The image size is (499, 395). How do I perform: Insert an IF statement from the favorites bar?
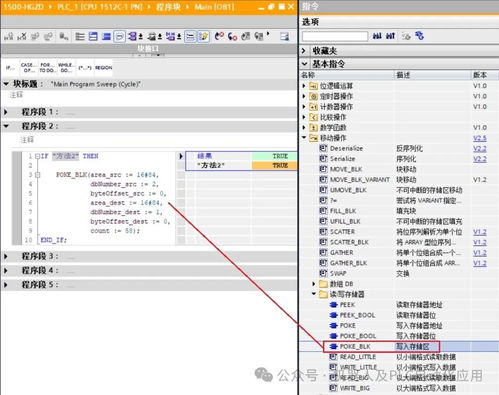10,68
